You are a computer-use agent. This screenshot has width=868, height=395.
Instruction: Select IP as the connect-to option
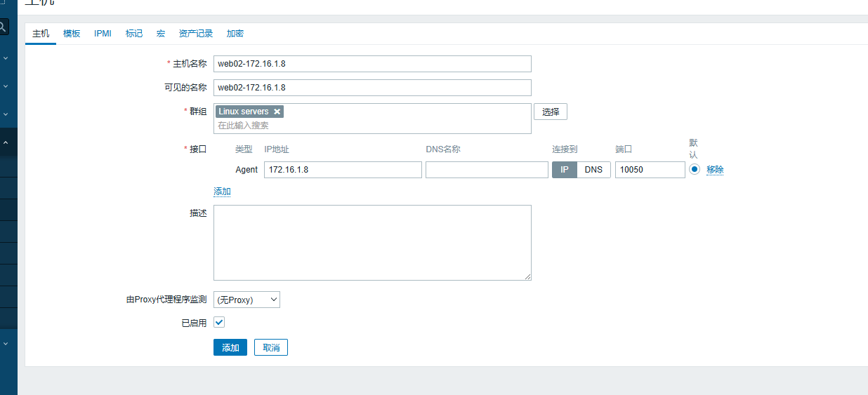pyautogui.click(x=565, y=170)
